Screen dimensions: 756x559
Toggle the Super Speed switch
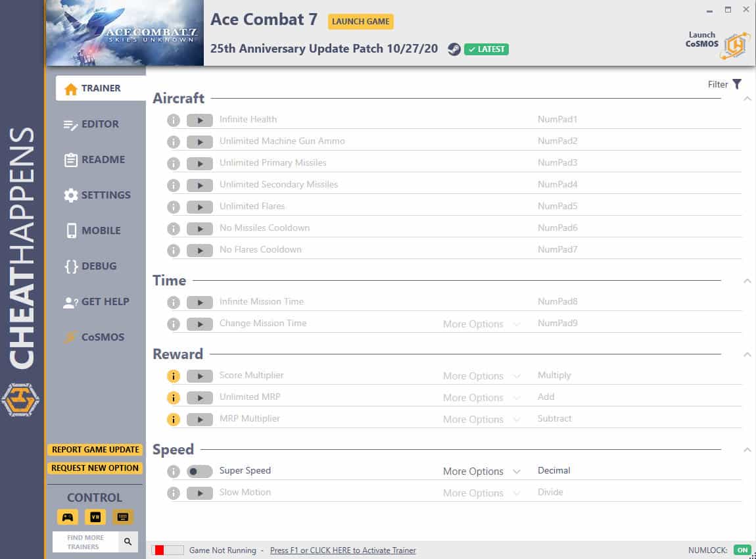200,472
